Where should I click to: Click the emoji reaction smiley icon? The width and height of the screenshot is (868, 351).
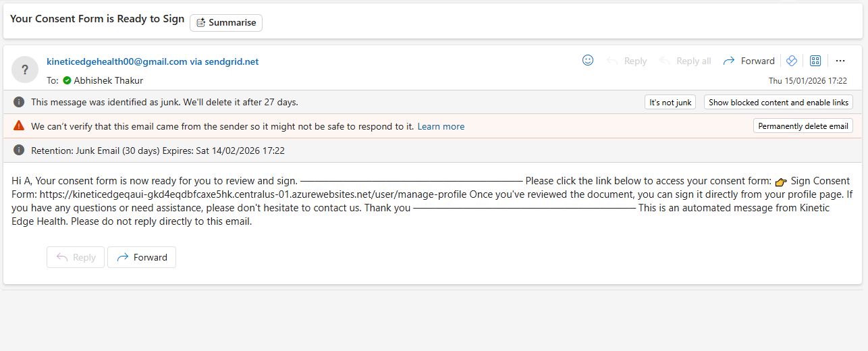588,61
